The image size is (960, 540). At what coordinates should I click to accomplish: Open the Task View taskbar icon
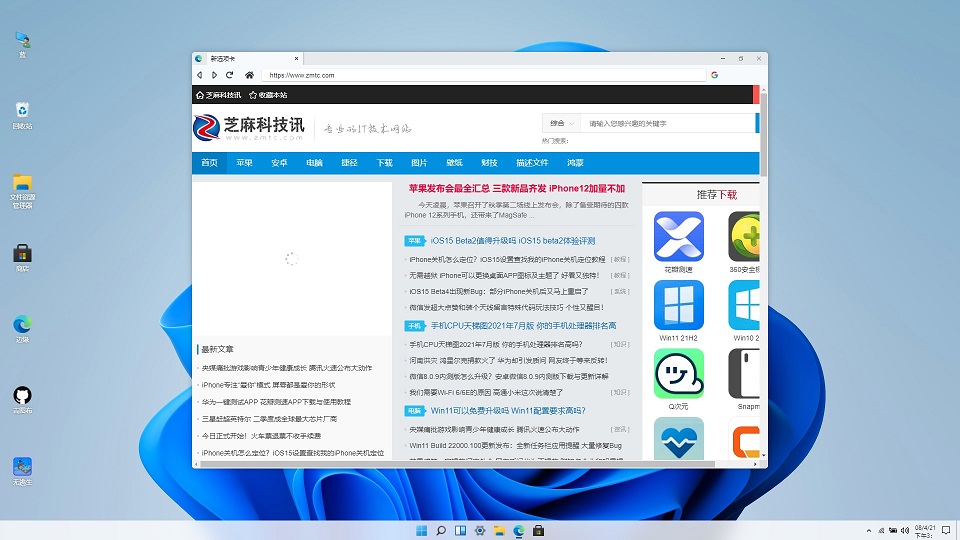point(460,530)
